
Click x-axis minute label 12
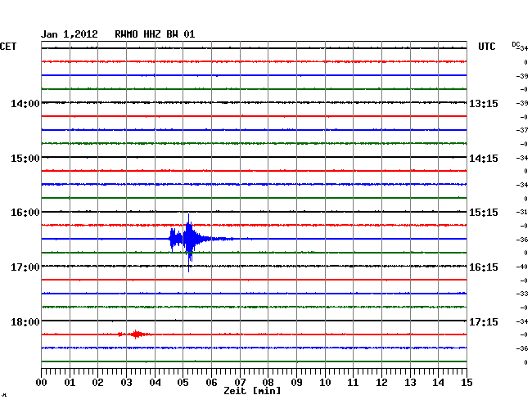(x=381, y=383)
